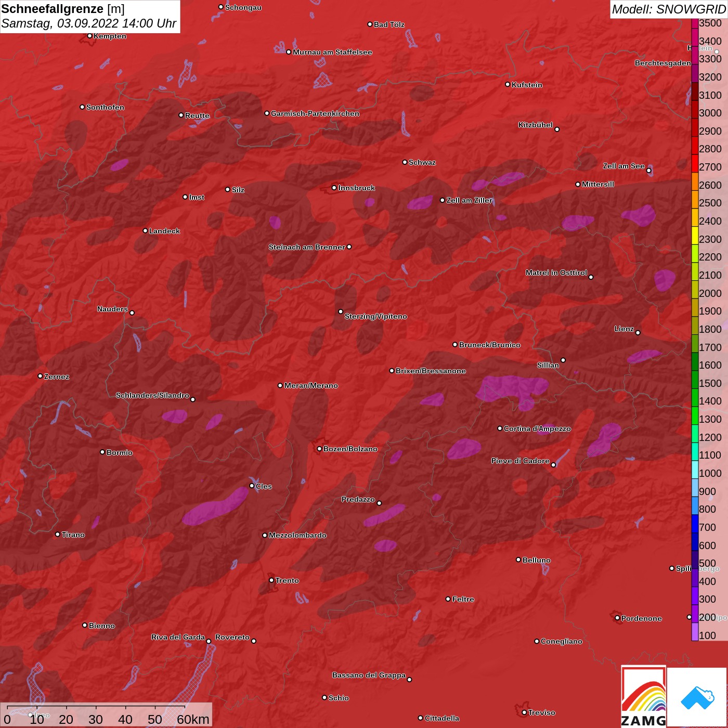Click the 1000 cyan legend swatch

coord(695,470)
